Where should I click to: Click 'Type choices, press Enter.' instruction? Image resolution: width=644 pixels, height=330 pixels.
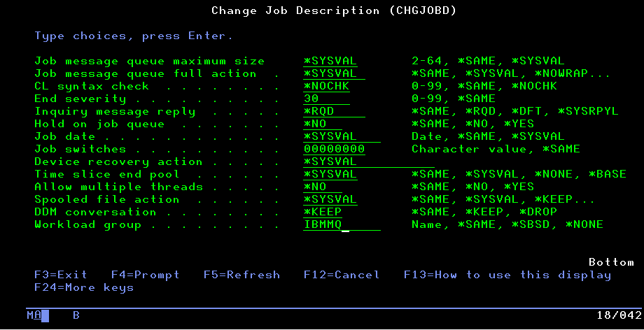(x=134, y=36)
